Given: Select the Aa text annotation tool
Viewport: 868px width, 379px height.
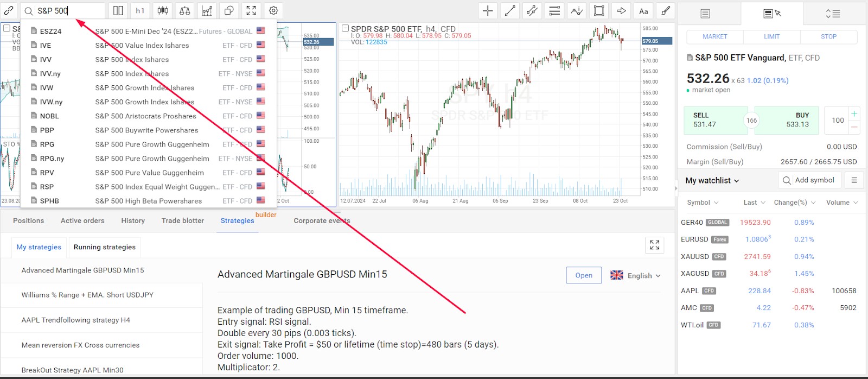Looking at the screenshot, I should click(x=643, y=10).
